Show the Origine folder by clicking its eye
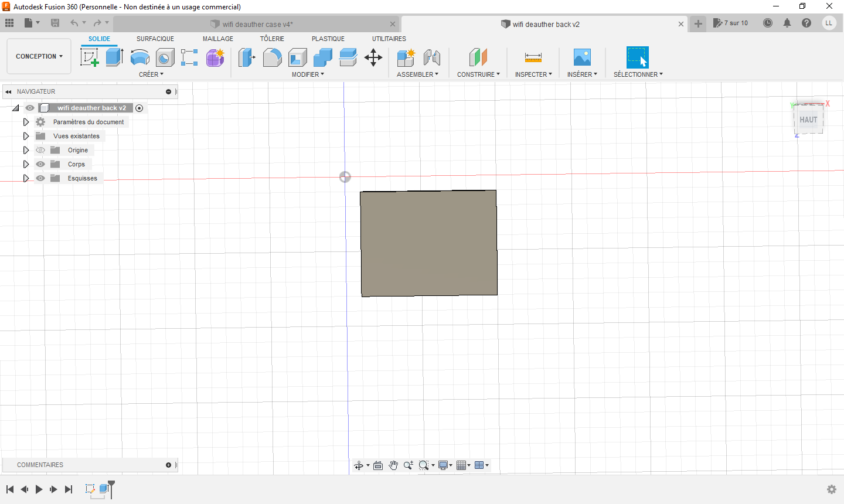Screen dimensions: 844x504 40,150
